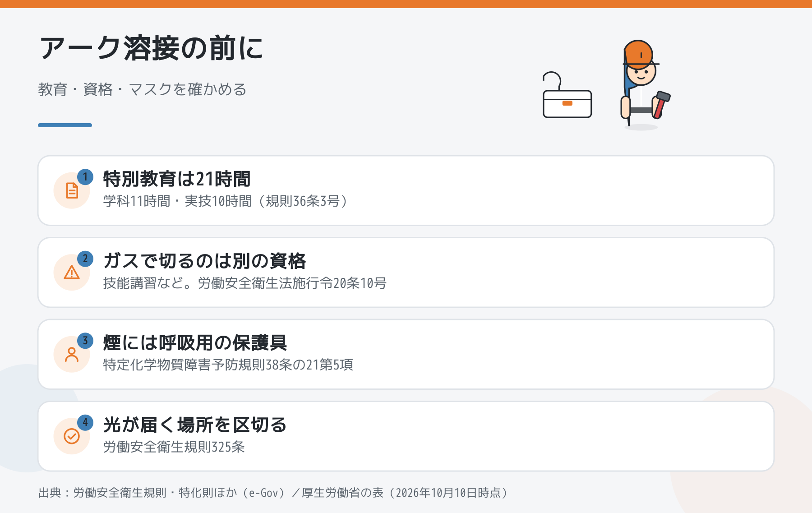Viewport: 812px width, 513px height.
Task: Click the number 2 badge
Action: pyautogui.click(x=85, y=259)
